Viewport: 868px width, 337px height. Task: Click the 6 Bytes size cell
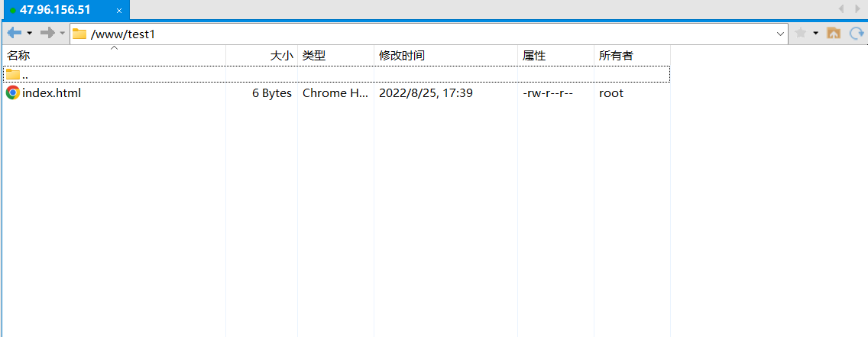(x=272, y=93)
